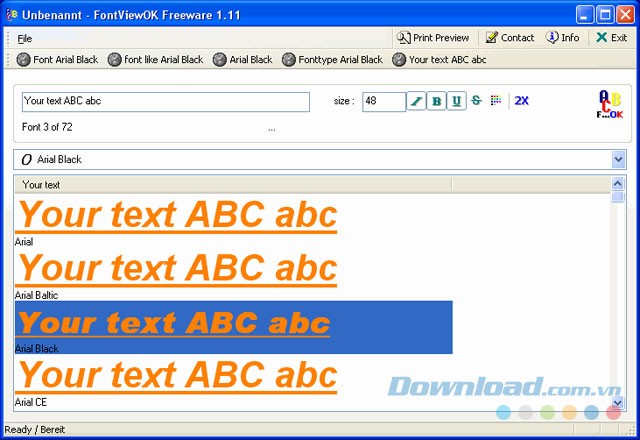
Task: Exit the application via Exit button
Action: tap(611, 38)
